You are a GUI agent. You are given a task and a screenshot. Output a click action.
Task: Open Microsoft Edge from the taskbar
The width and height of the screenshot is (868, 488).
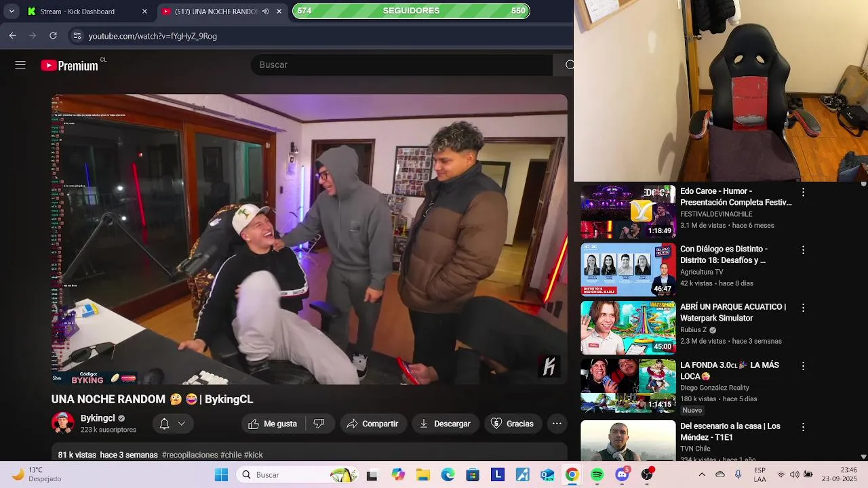coord(448,474)
